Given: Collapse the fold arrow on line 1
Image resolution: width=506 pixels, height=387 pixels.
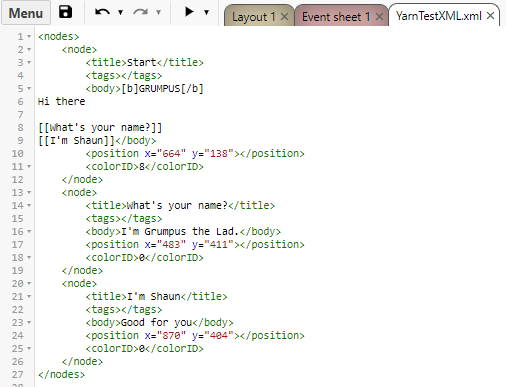Looking at the screenshot, I should (x=29, y=37).
